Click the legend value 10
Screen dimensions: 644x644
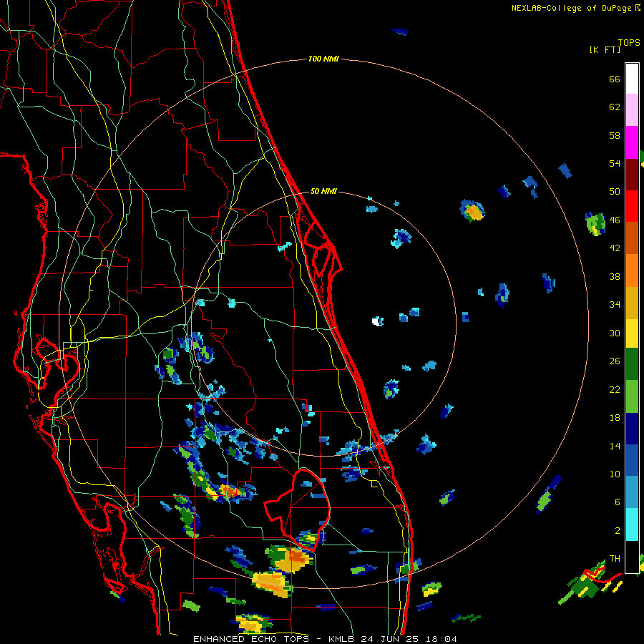click(615, 474)
